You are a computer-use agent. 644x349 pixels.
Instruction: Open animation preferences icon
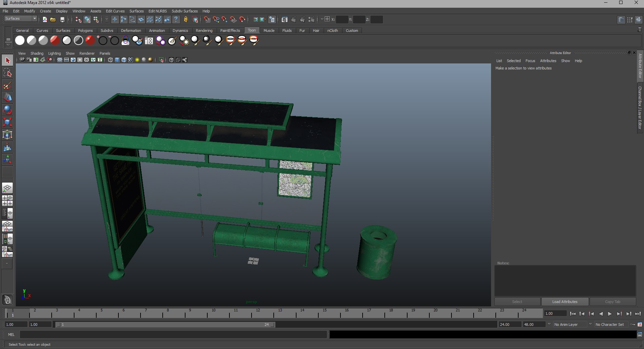point(640,325)
